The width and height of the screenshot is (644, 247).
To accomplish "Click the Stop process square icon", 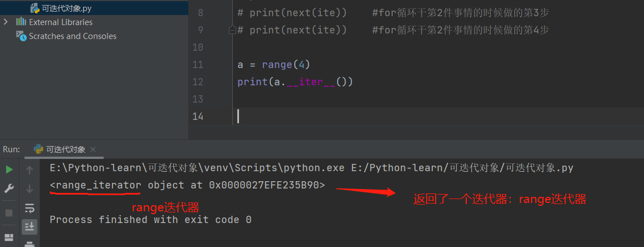I will pyautogui.click(x=9, y=212).
